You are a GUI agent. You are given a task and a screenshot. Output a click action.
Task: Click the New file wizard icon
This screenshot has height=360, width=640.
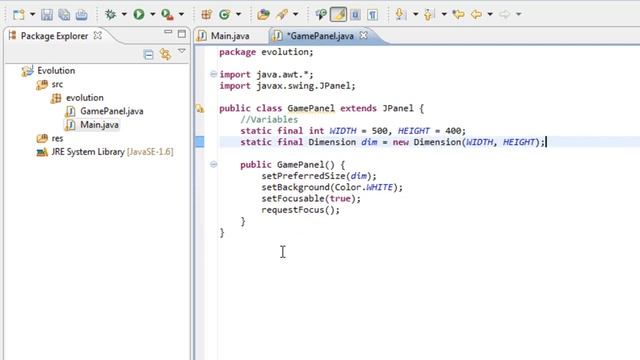point(19,15)
